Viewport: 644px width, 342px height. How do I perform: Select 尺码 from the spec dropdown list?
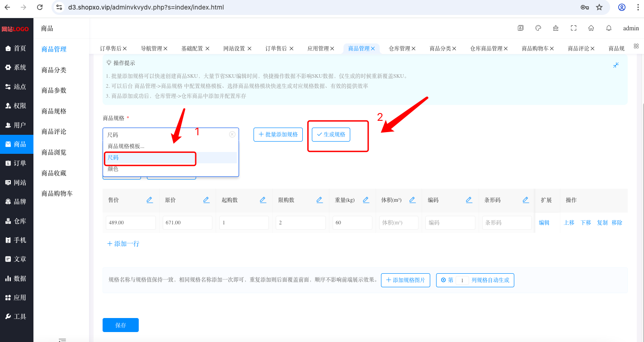(171, 157)
